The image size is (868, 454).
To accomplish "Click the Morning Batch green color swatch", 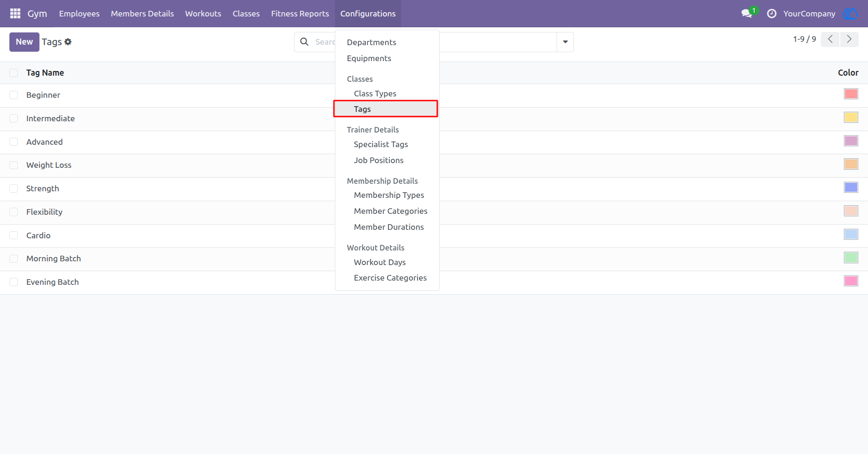I will click(851, 258).
